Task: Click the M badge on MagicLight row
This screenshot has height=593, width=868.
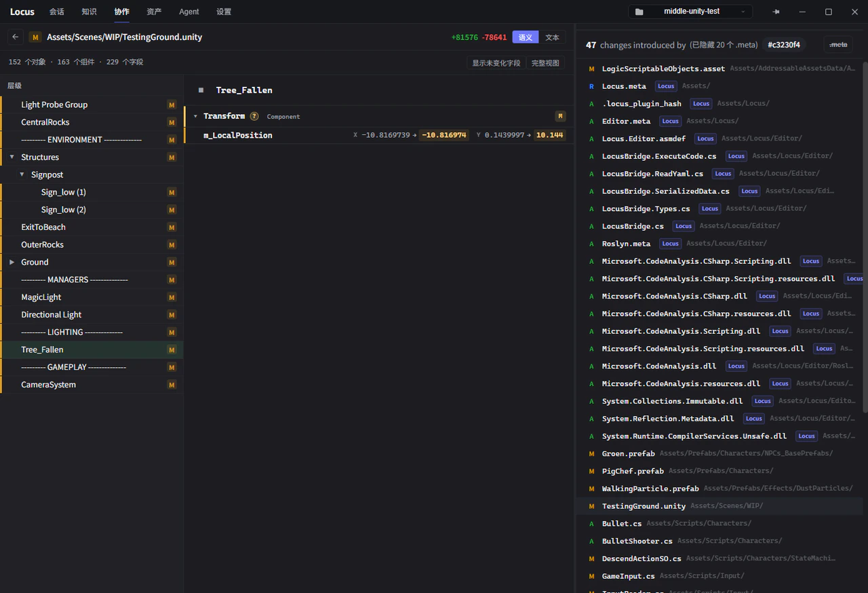Action: point(172,297)
